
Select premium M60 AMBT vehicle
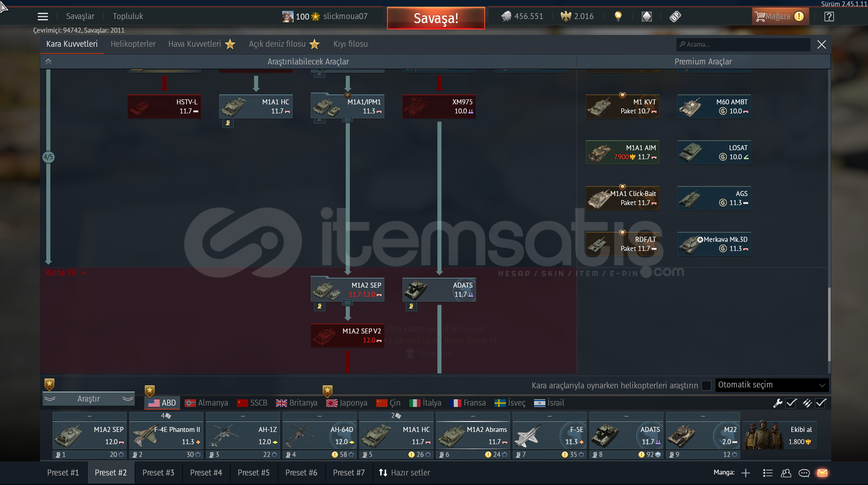point(714,107)
